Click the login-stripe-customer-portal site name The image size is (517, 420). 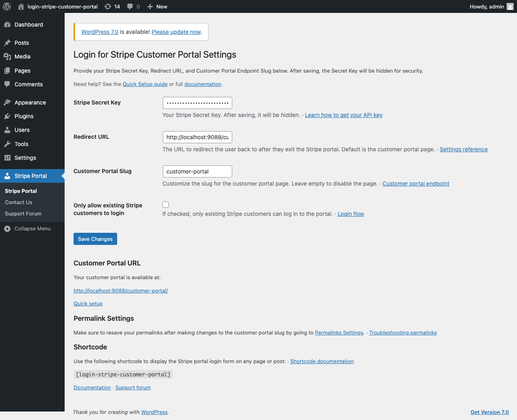point(63,6)
